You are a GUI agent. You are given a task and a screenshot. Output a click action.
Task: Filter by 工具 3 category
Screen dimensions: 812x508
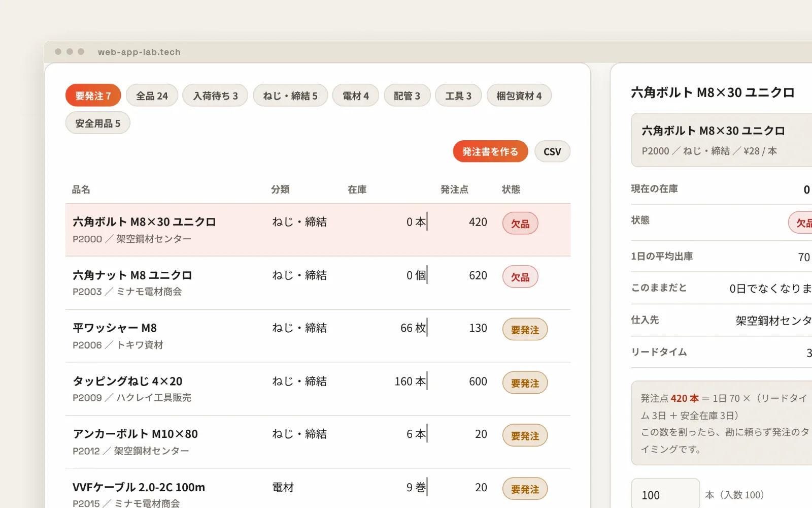[458, 96]
